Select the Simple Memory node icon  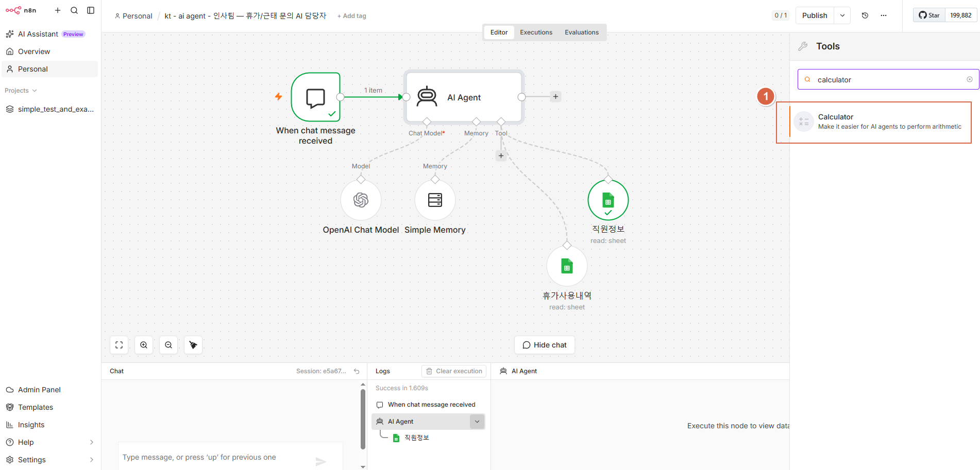(x=435, y=200)
